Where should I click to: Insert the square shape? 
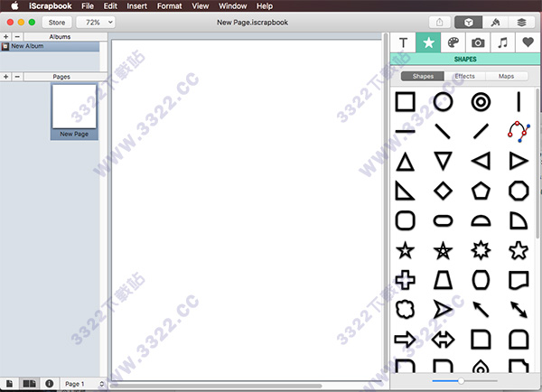point(405,102)
